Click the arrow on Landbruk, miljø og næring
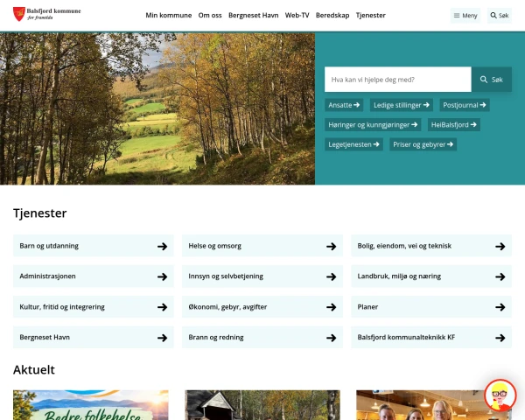525x420 pixels. pyautogui.click(x=500, y=277)
